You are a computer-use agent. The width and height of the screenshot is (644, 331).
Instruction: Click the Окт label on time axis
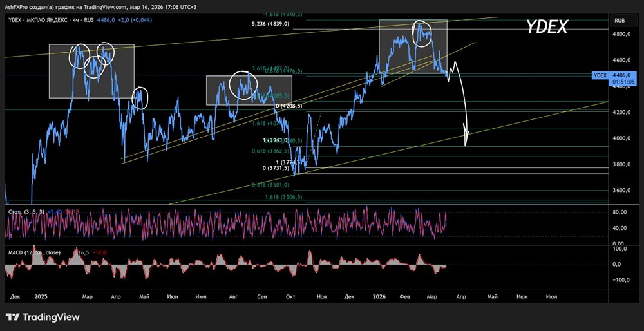[291, 296]
